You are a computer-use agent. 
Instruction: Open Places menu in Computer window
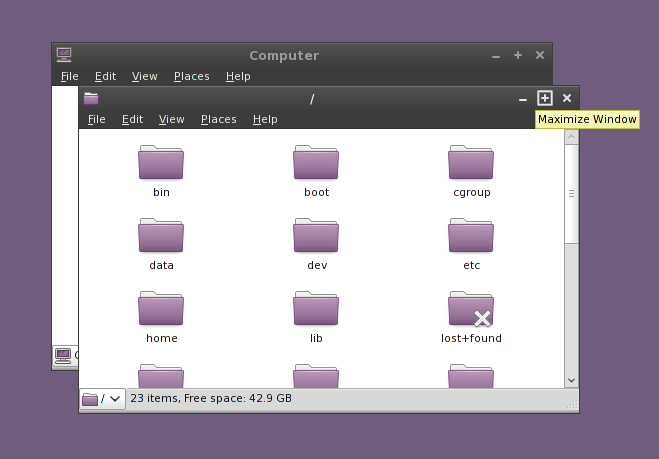pos(192,76)
